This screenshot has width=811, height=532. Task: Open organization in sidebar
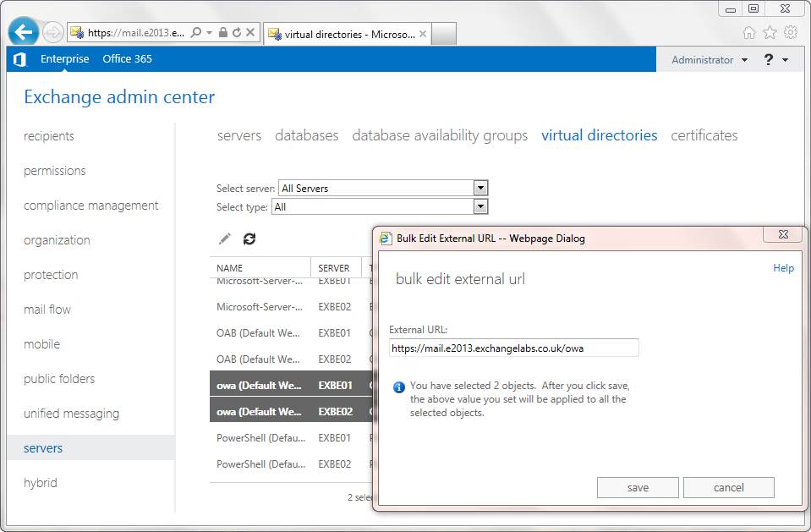tap(57, 240)
